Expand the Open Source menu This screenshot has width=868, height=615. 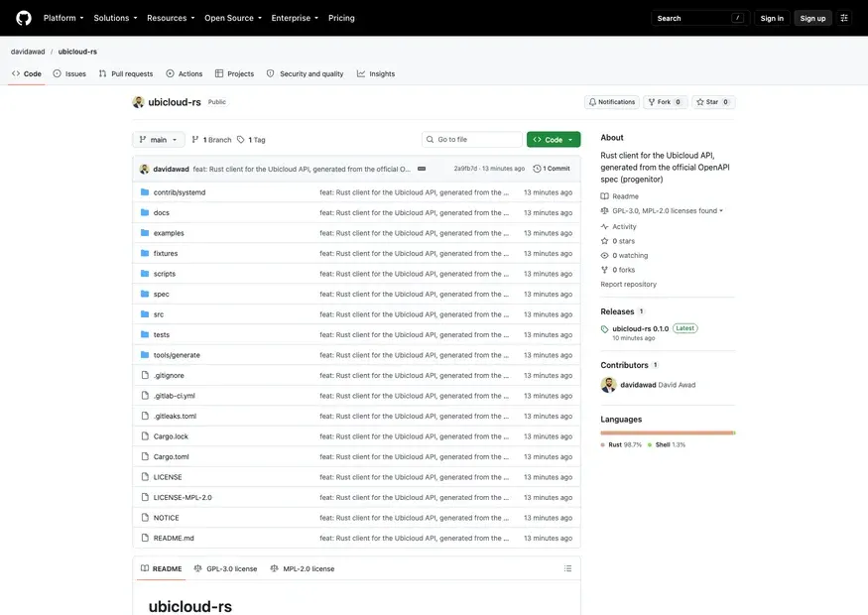233,18
